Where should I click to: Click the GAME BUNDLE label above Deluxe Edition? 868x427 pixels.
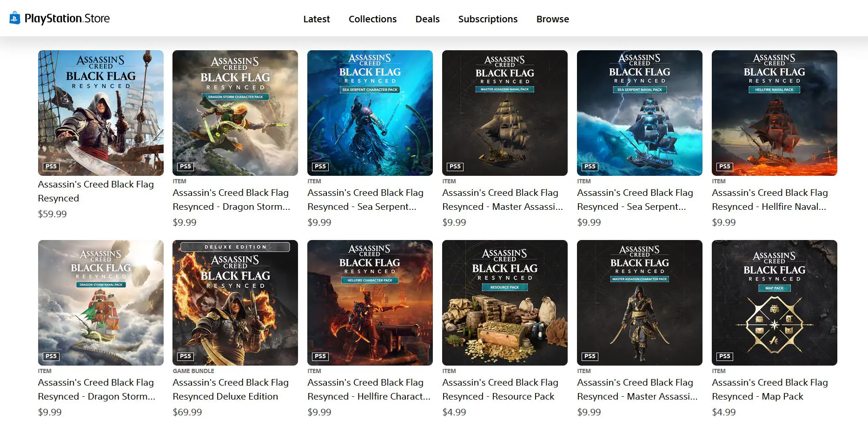pos(193,371)
